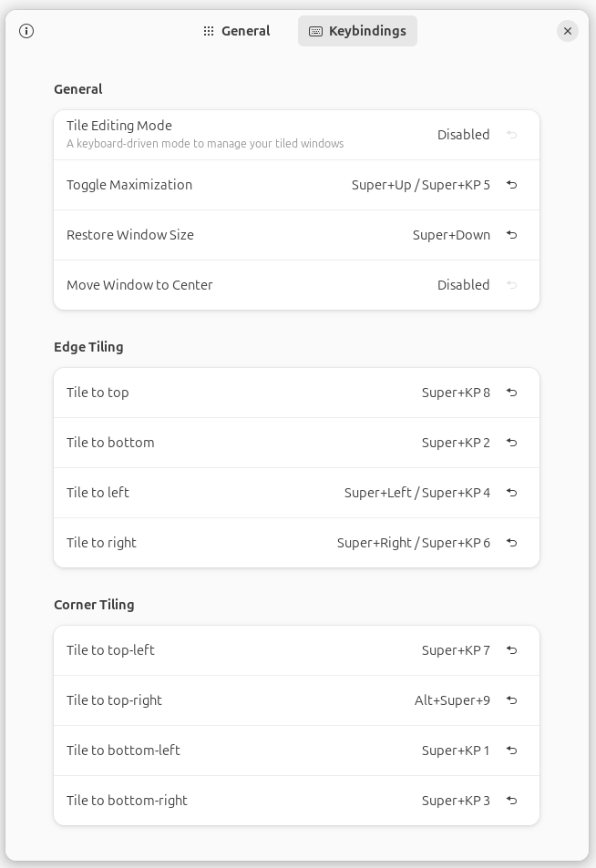This screenshot has width=596, height=868.
Task: Reset the Tile to bottom-right keybinding
Action: coord(512,801)
